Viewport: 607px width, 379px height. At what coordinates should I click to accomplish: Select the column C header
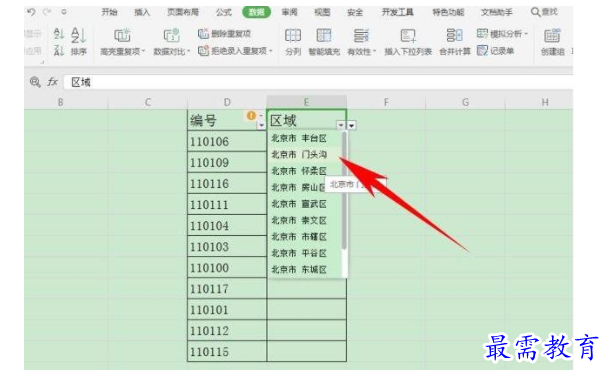pyautogui.click(x=147, y=102)
